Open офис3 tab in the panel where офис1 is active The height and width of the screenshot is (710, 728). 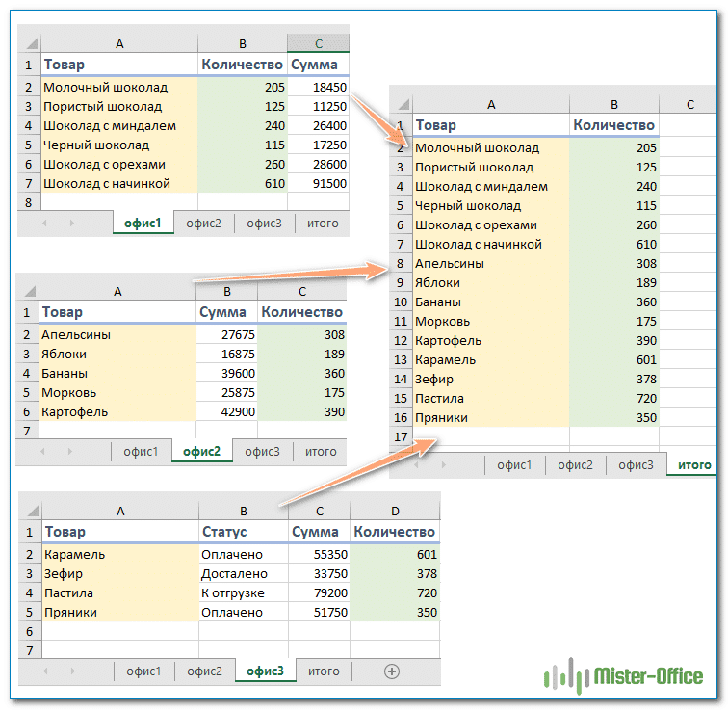[264, 224]
